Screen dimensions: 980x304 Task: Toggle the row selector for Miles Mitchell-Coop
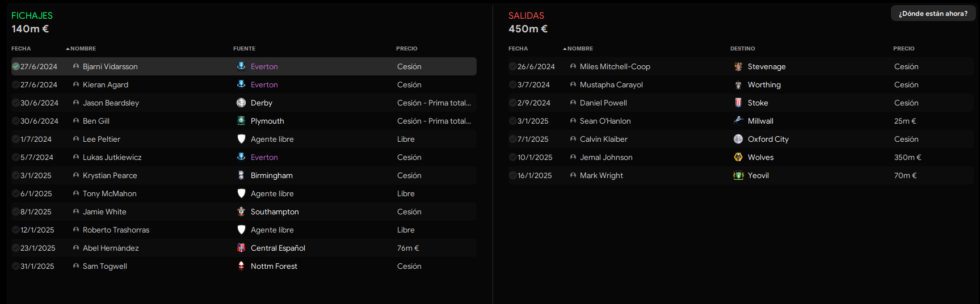pos(513,66)
